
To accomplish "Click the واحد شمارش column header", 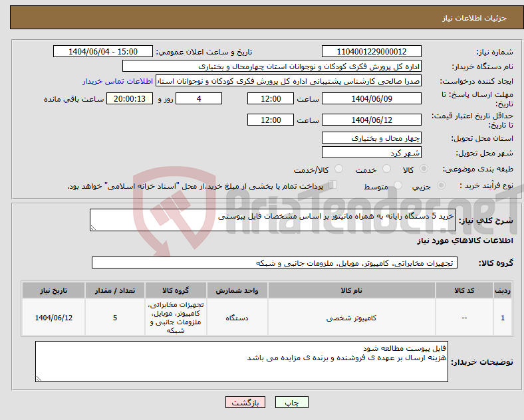I will coord(237,290).
